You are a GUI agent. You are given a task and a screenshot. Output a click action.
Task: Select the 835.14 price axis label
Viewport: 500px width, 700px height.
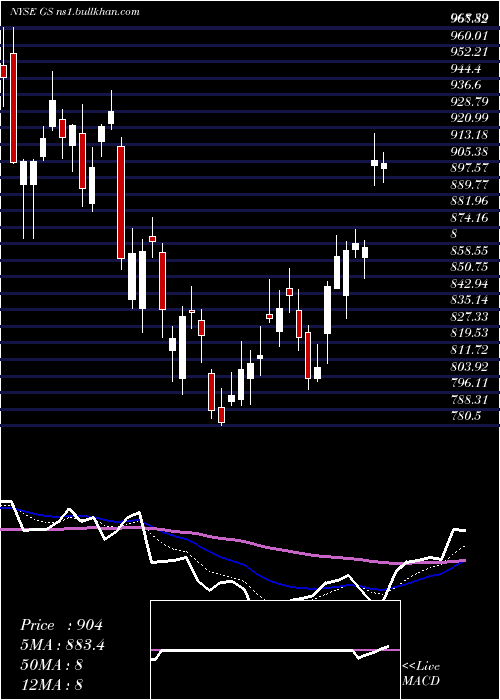469,300
